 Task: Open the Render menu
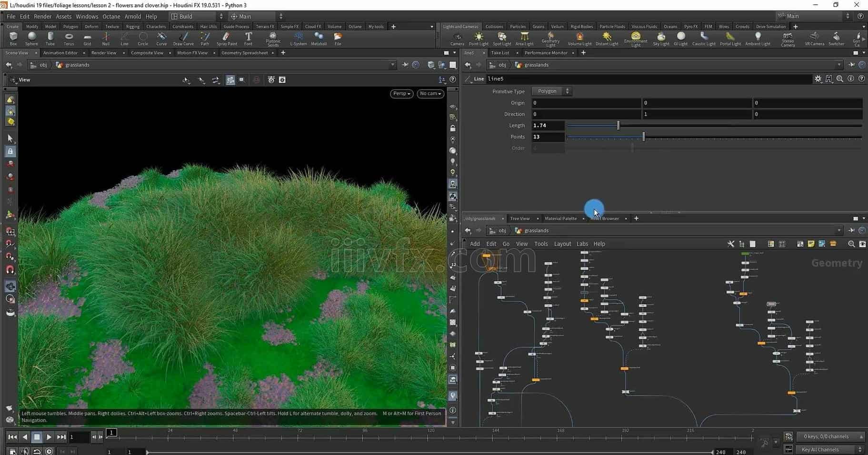[42, 16]
